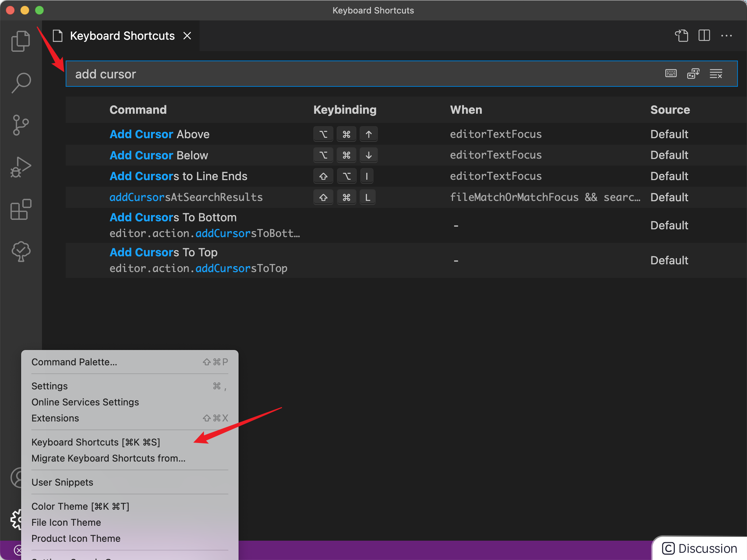Open the editor More Actions ellipsis menu
This screenshot has height=560, width=747.
(726, 36)
